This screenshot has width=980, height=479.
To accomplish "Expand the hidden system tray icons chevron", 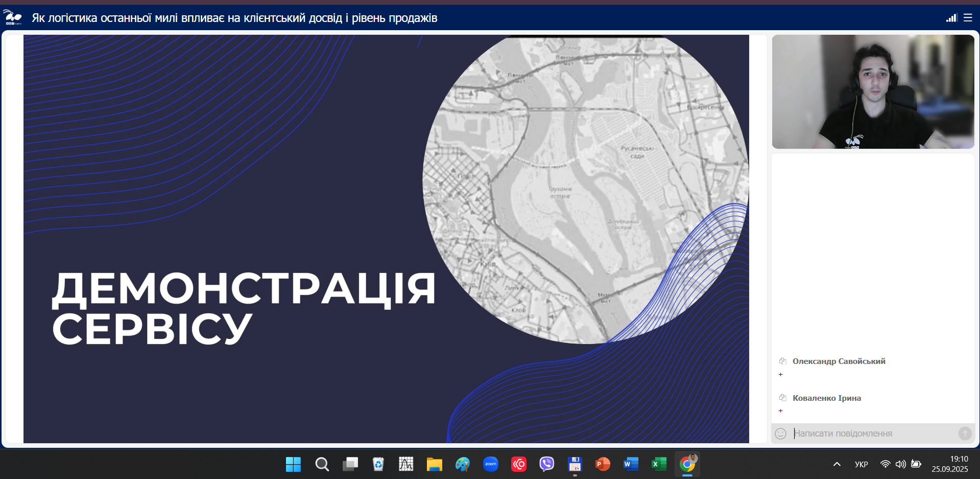I will pyautogui.click(x=836, y=464).
